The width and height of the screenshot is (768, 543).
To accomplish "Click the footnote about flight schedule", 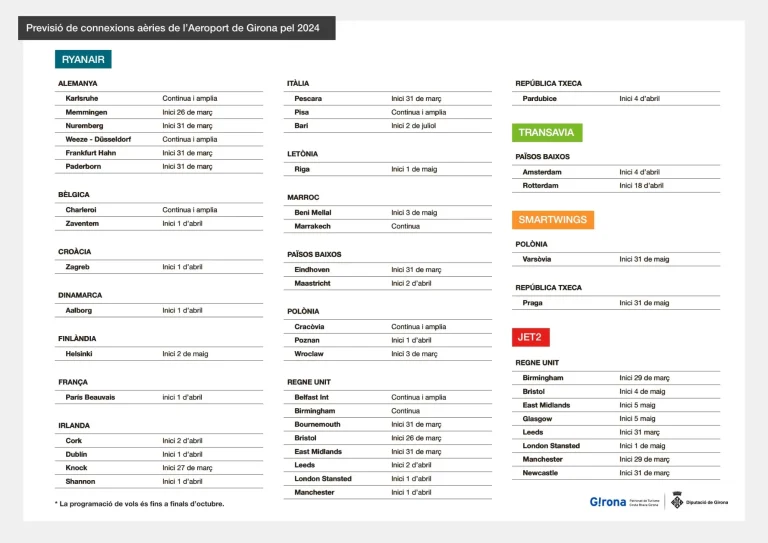I will coord(140,503).
